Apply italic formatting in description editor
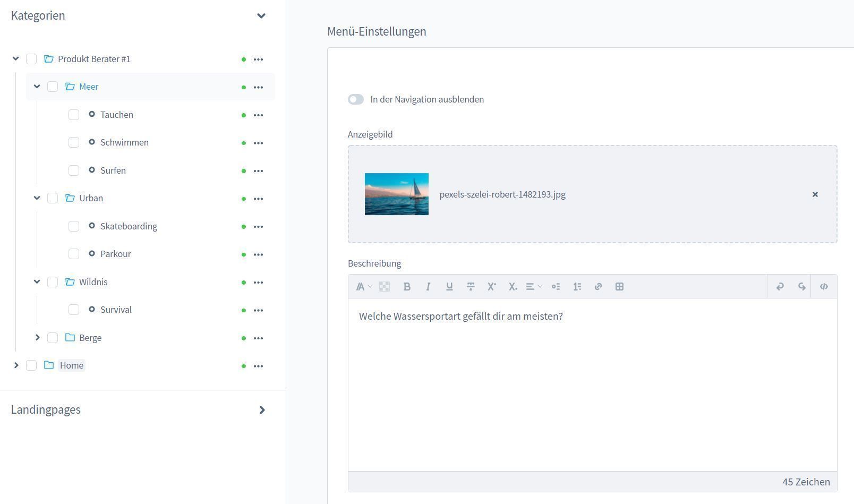Viewport: 854px width, 504px height. click(428, 287)
